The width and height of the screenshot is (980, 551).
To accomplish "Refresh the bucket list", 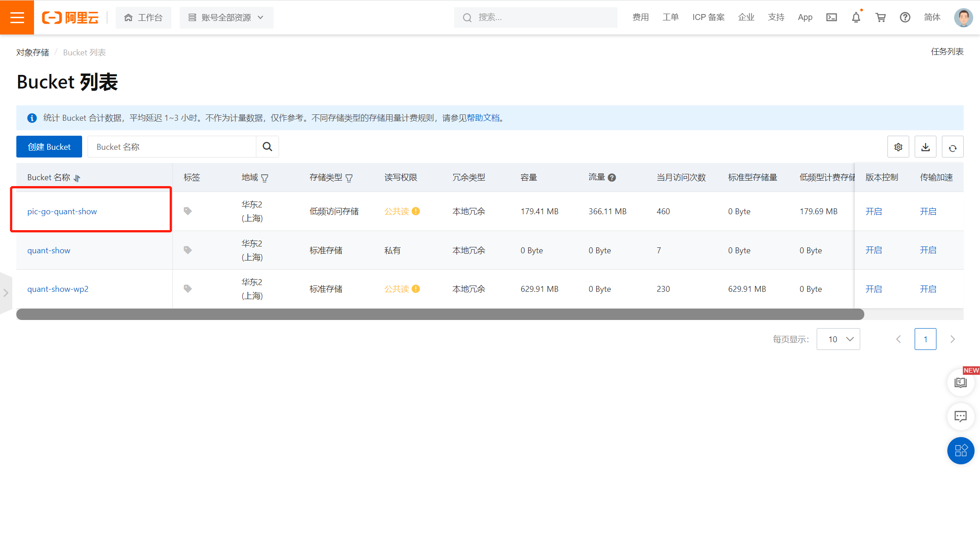I will tap(952, 147).
